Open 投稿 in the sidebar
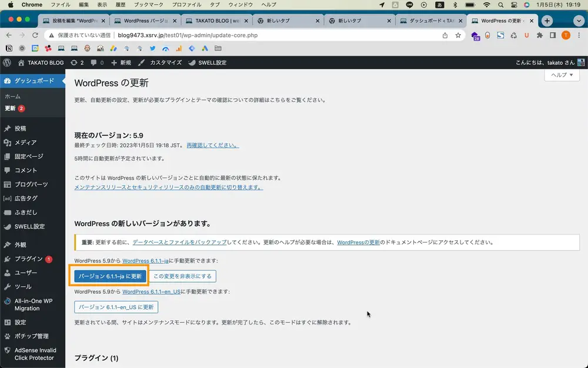 32,128
